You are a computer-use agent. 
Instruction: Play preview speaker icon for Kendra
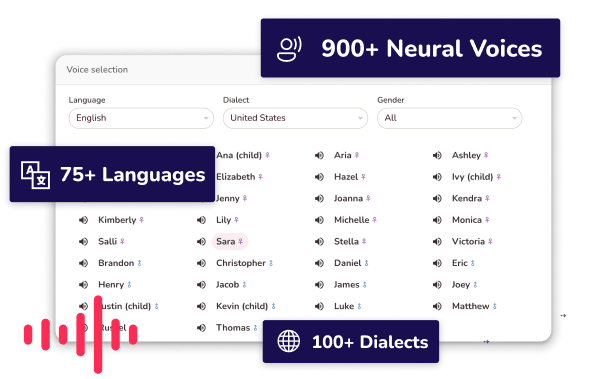coord(437,198)
